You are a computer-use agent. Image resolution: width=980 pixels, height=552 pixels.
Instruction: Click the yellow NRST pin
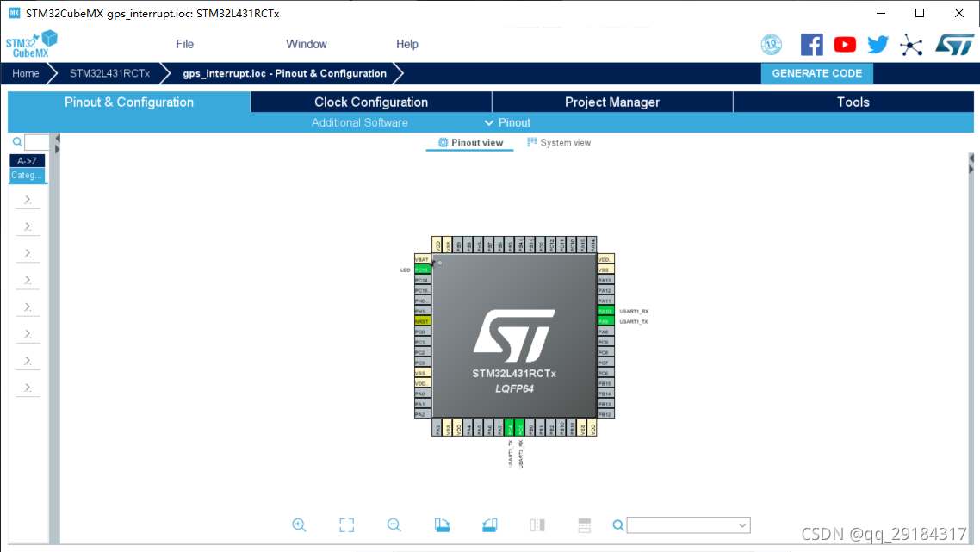pos(423,321)
